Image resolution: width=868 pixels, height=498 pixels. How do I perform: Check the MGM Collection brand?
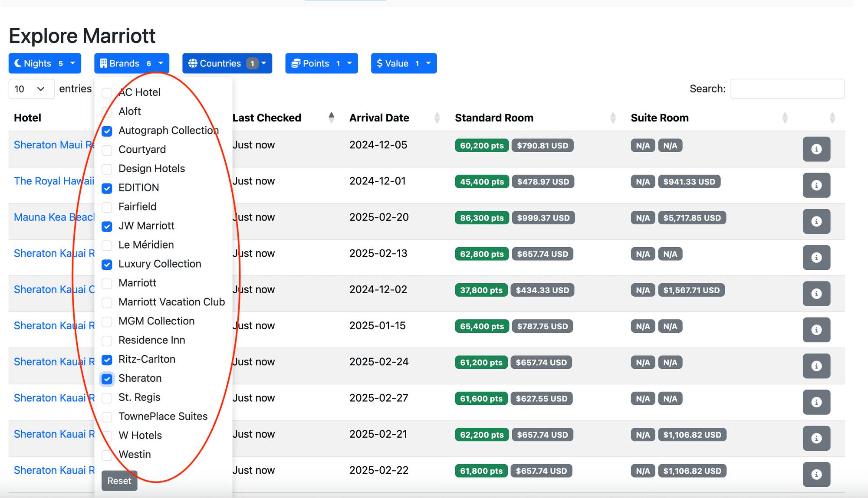tap(107, 322)
